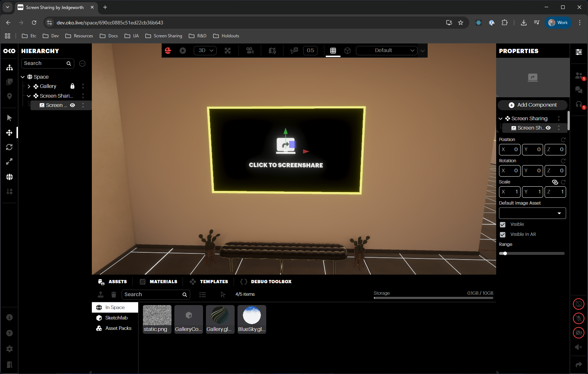
Task: Open the 3D view mode dropdown
Action: point(206,51)
